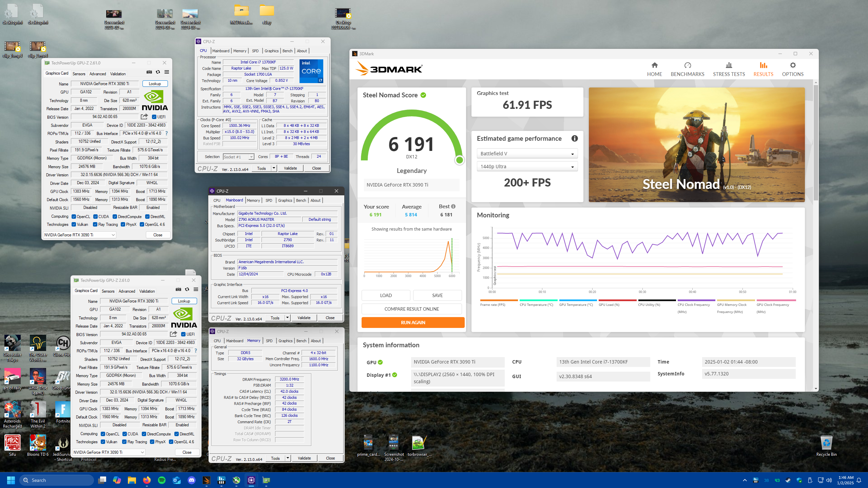
Task: Click purple CPU Clock Frequency legend swatch
Action: (696, 300)
